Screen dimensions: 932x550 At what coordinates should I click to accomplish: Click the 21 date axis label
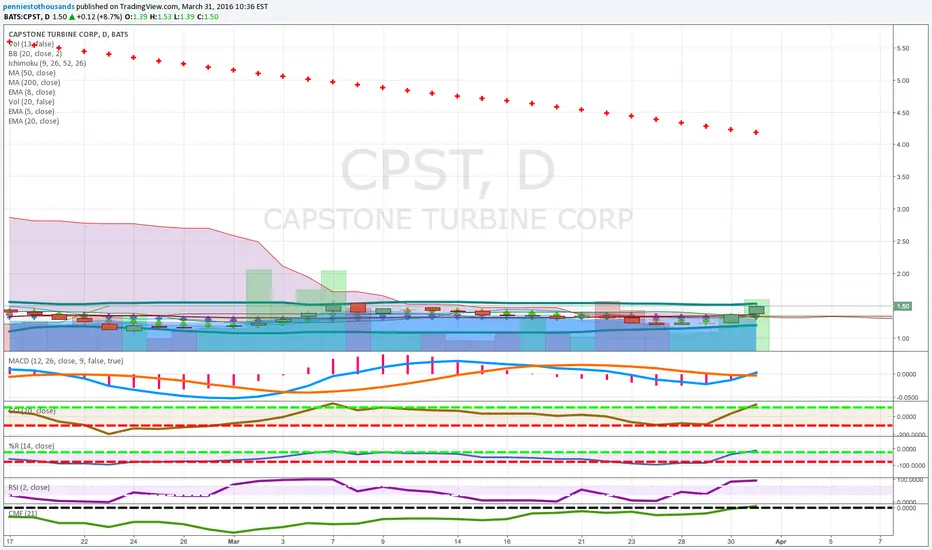pos(582,542)
